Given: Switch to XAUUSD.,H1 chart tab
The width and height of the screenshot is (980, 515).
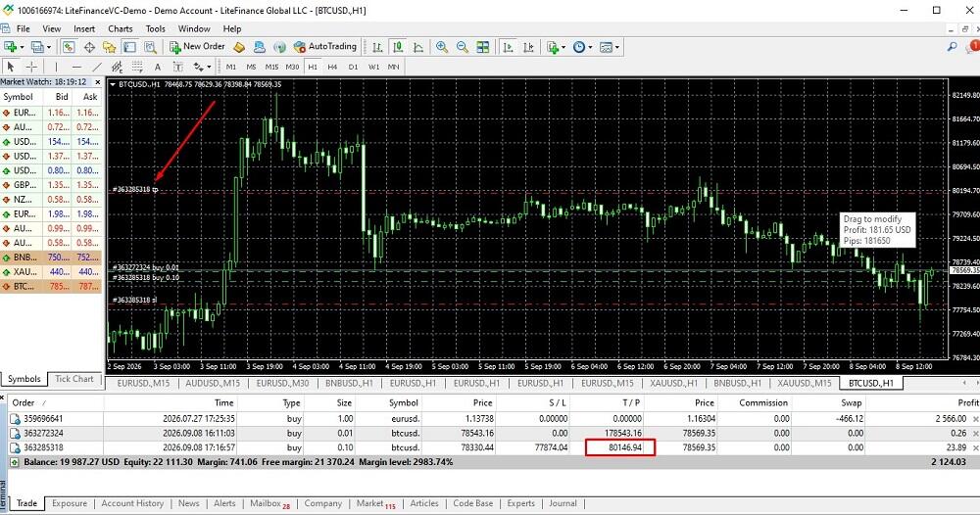Looking at the screenshot, I should point(674,383).
